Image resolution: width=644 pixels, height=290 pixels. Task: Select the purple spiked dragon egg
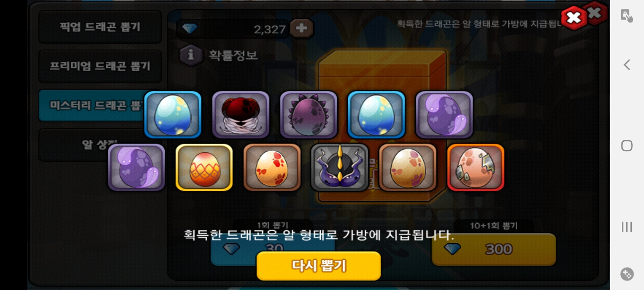pyautogui.click(x=308, y=115)
